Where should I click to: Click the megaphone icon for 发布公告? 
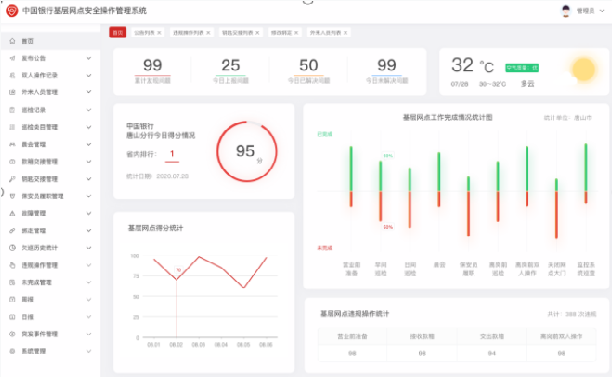pos(12,58)
